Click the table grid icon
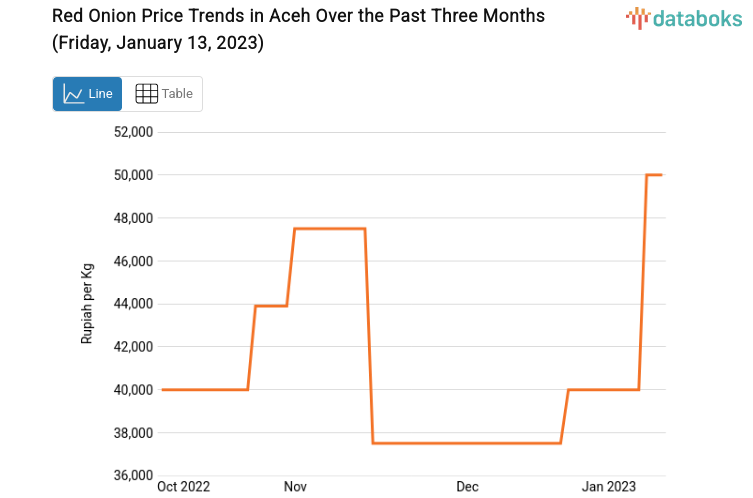Screen dimensions: 753x498 [x=147, y=94]
